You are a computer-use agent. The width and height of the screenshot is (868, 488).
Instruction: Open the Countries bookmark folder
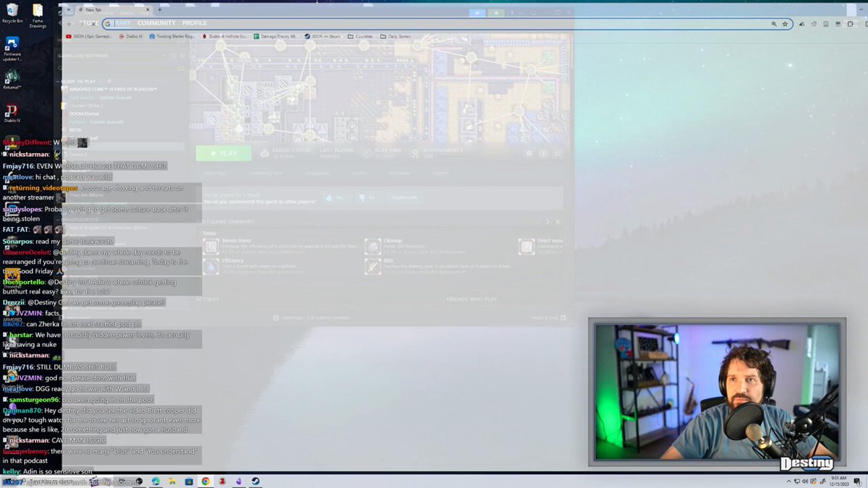(x=361, y=36)
